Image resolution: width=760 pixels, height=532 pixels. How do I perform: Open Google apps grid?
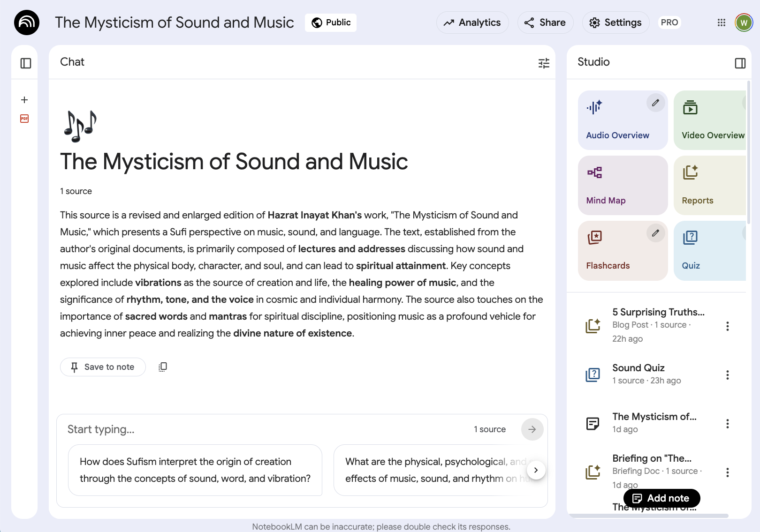click(x=721, y=22)
